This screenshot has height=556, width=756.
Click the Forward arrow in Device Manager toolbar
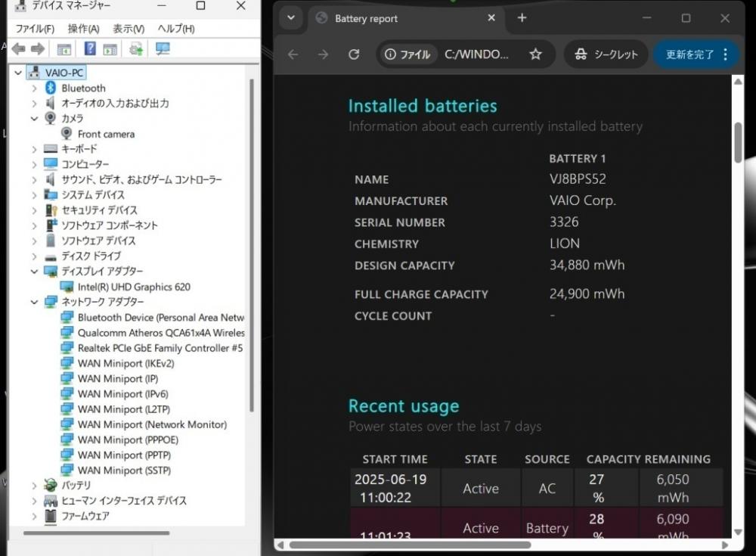[38, 48]
